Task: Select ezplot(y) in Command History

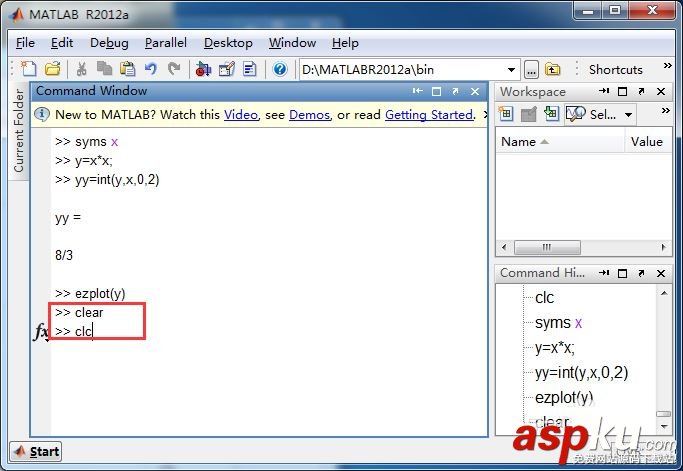Action: tap(564, 398)
